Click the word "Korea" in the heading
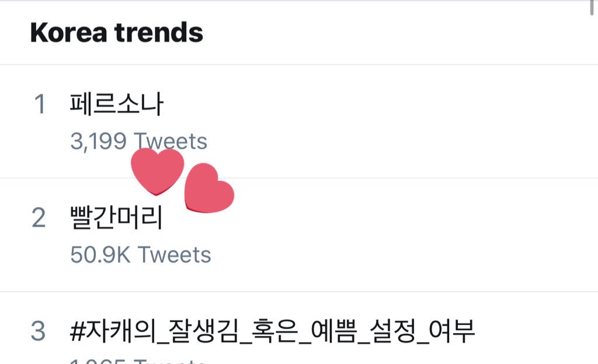 click(x=67, y=33)
